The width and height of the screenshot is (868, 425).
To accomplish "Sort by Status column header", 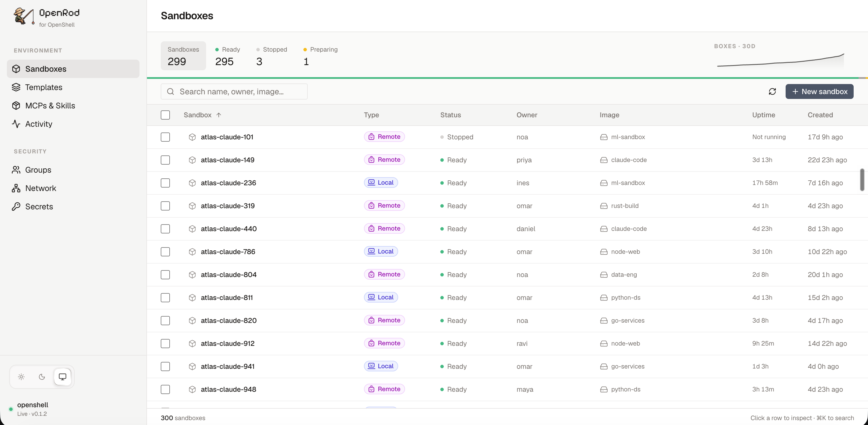I will 450,115.
